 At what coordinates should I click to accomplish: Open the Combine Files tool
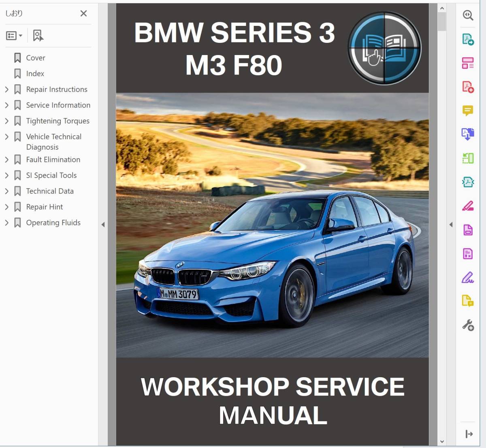(x=468, y=134)
